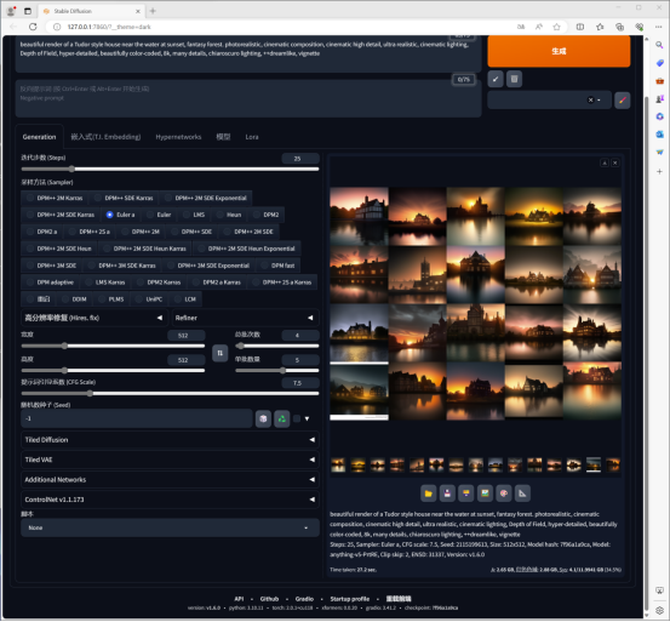Click the save zip archive icon
The width and height of the screenshot is (670, 622).
point(466,493)
